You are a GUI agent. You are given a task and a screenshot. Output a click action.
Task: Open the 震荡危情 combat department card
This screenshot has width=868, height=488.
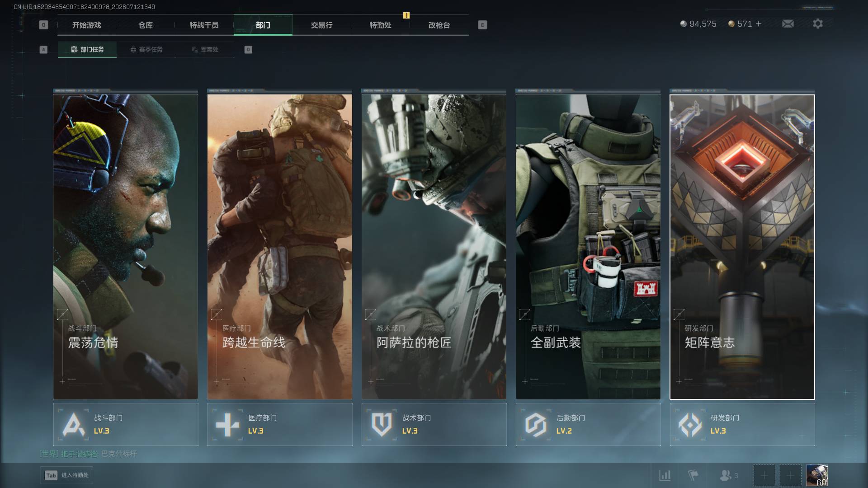click(x=126, y=247)
